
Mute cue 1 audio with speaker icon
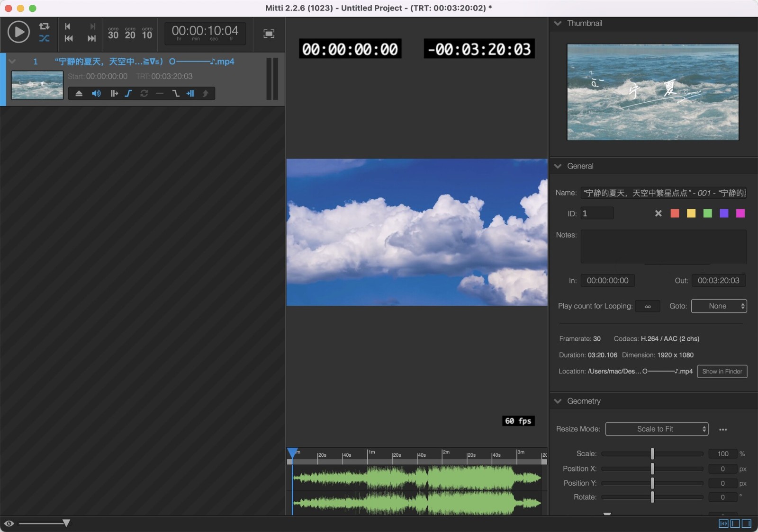pyautogui.click(x=96, y=94)
